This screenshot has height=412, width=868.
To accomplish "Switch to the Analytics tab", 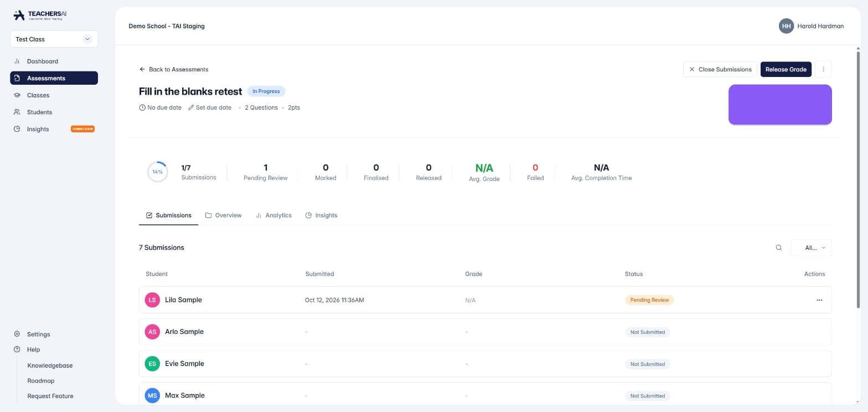I will click(273, 215).
